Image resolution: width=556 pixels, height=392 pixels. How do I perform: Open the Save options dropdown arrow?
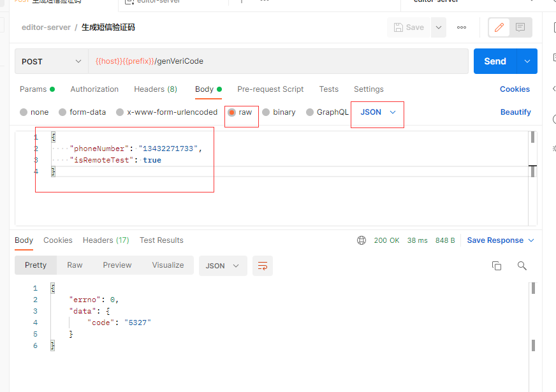(x=439, y=27)
